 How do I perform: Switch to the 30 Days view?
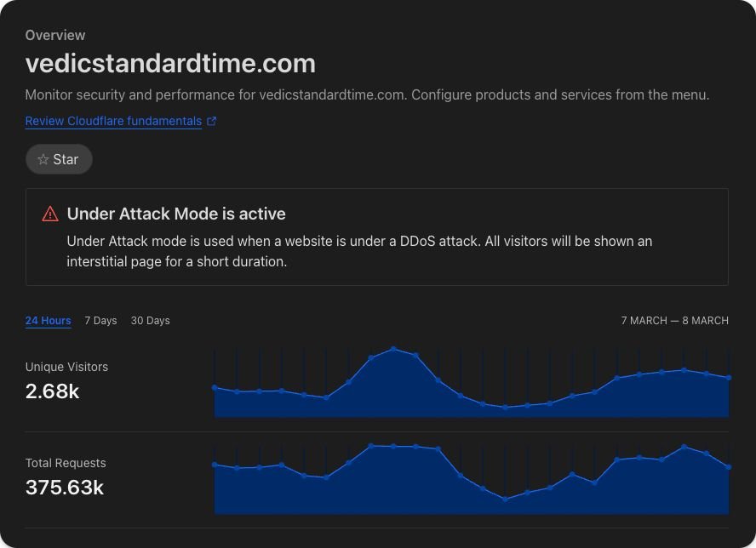point(150,321)
